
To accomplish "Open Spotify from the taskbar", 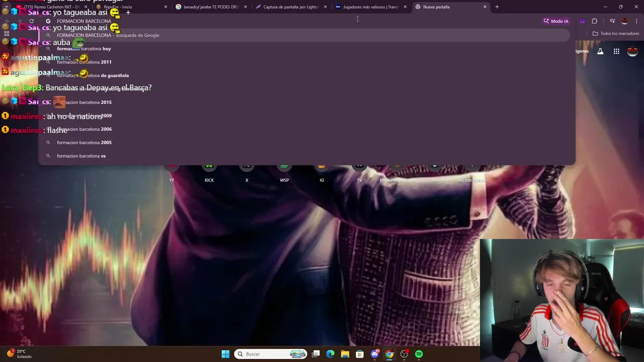I will pos(419,354).
